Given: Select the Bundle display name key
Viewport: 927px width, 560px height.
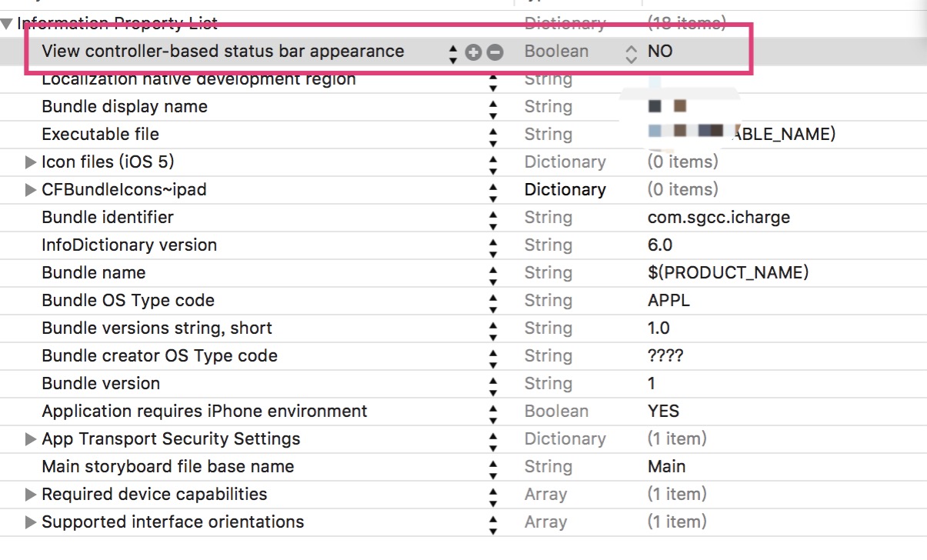Looking at the screenshot, I should 124,107.
